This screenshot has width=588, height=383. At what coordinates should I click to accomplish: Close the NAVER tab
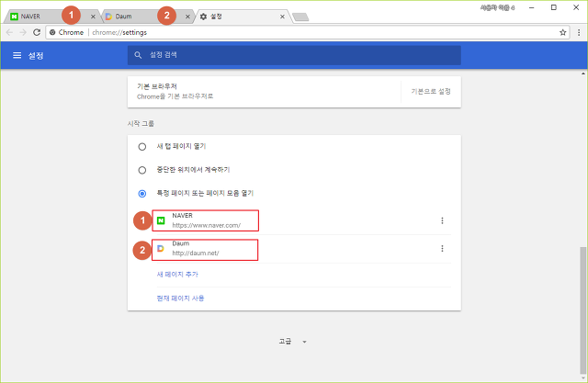pyautogui.click(x=93, y=17)
